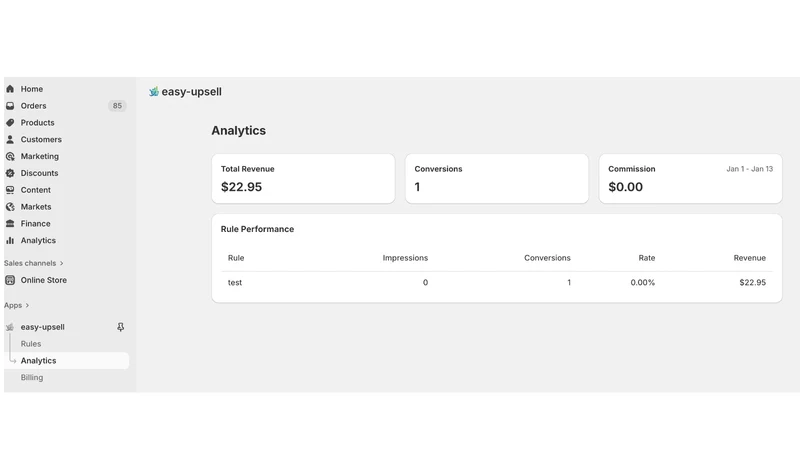800x450 pixels.
Task: Open Billing under easy-upsell
Action: pyautogui.click(x=32, y=378)
